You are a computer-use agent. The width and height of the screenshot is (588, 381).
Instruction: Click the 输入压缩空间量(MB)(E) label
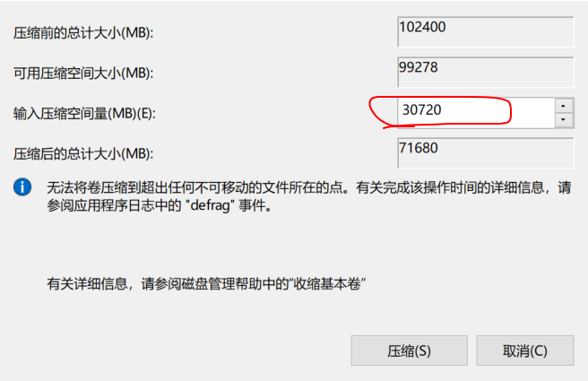(x=84, y=114)
